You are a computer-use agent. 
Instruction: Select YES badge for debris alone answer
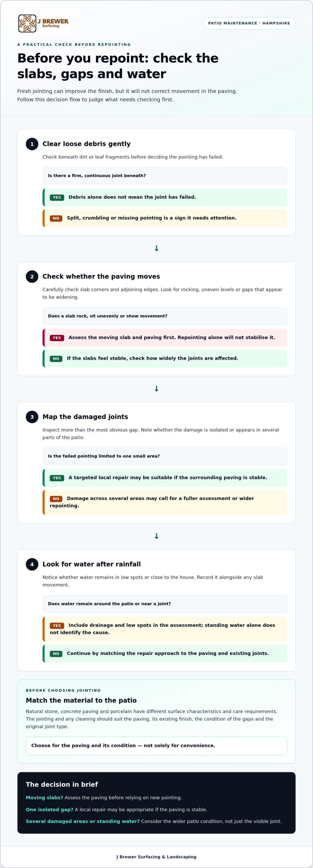[57, 197]
